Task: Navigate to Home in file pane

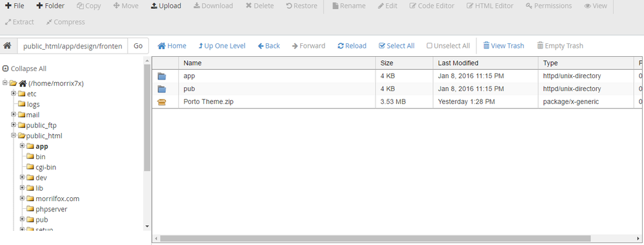Action: 172,46
